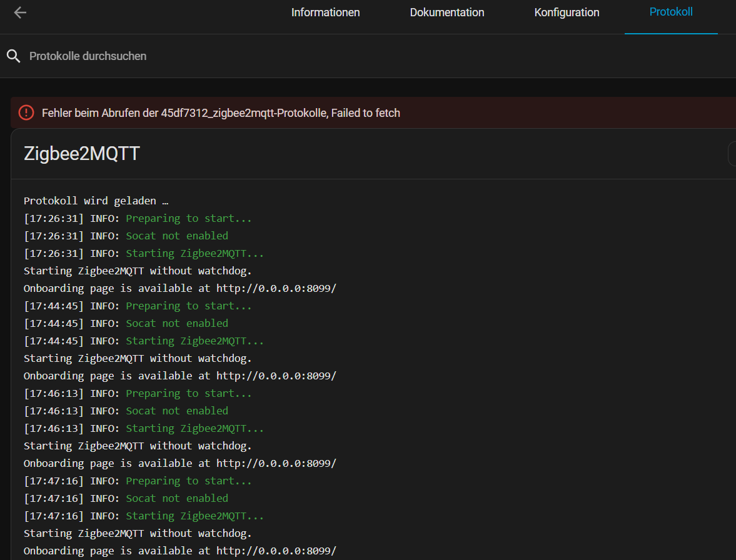Screen dimensions: 736x560
Task: Switch to the Informationen tab
Action: tap(325, 12)
